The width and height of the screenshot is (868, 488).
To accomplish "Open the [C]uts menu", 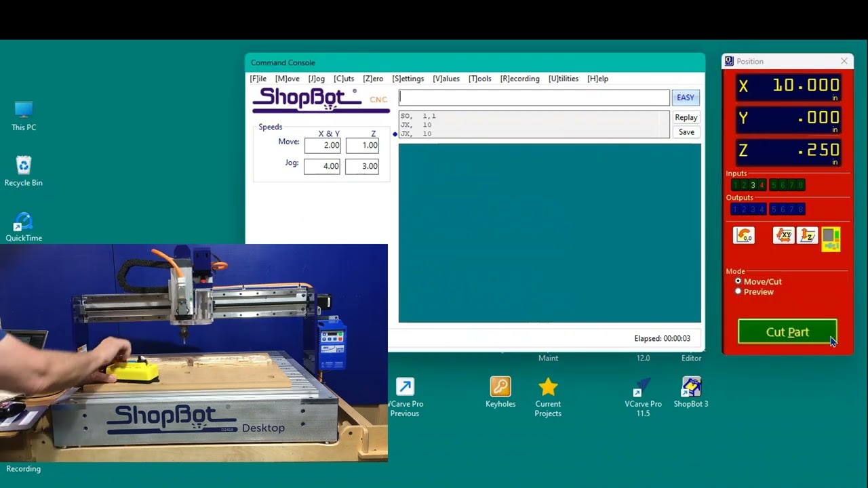I will (x=344, y=79).
